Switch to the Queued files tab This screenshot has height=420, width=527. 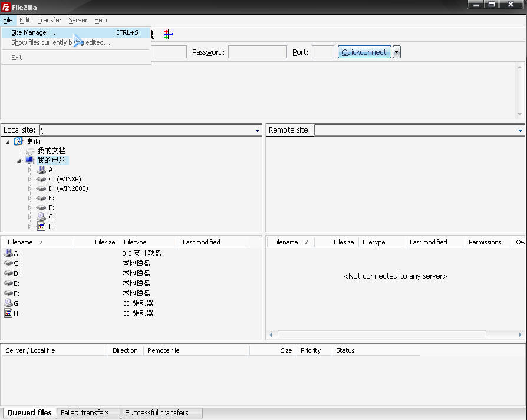(29, 412)
